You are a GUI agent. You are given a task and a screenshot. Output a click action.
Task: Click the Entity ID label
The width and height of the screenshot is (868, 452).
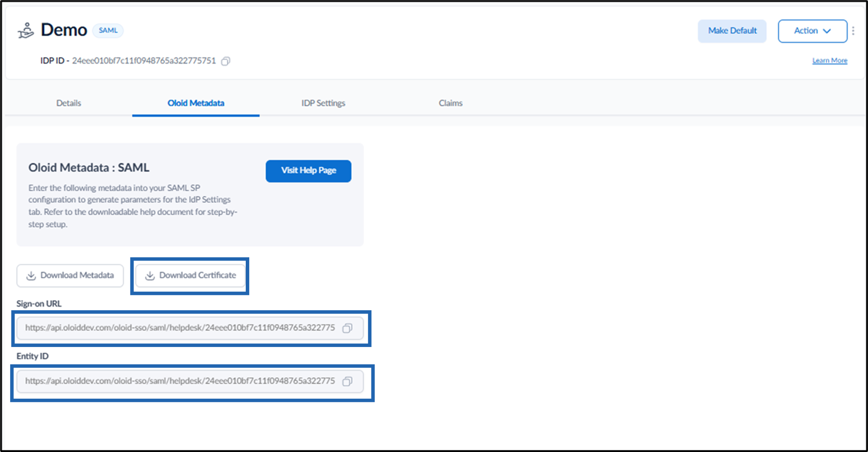32,356
